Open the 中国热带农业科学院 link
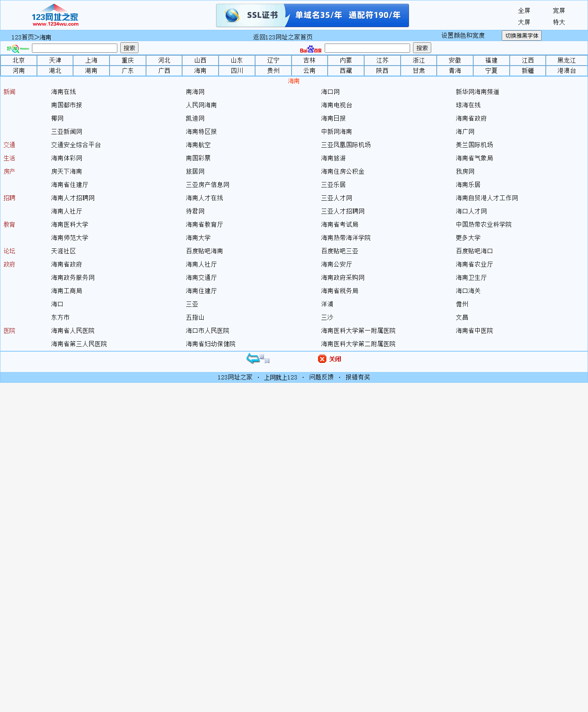This screenshot has height=712, width=588. (484, 225)
